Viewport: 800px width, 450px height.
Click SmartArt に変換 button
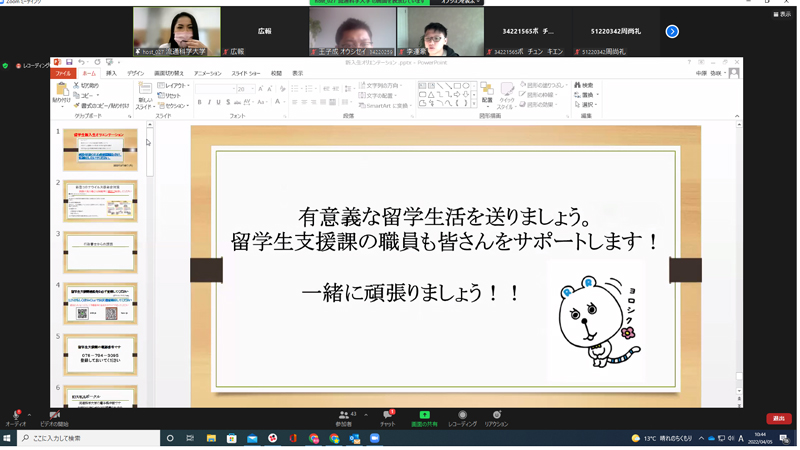pyautogui.click(x=385, y=106)
